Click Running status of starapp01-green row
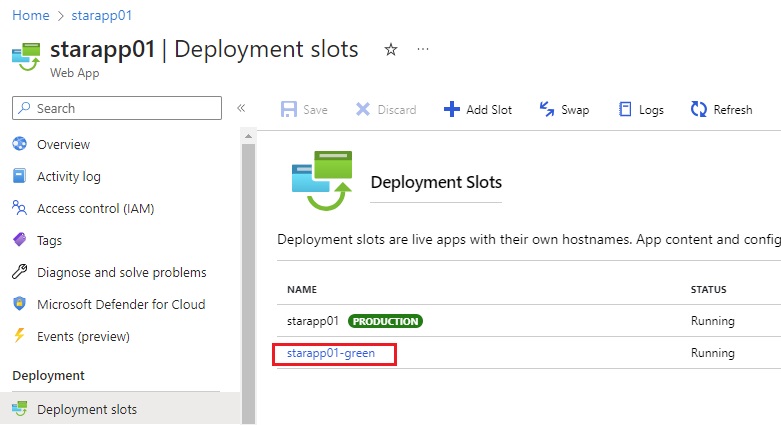The height and width of the screenshot is (425, 781). [x=713, y=353]
